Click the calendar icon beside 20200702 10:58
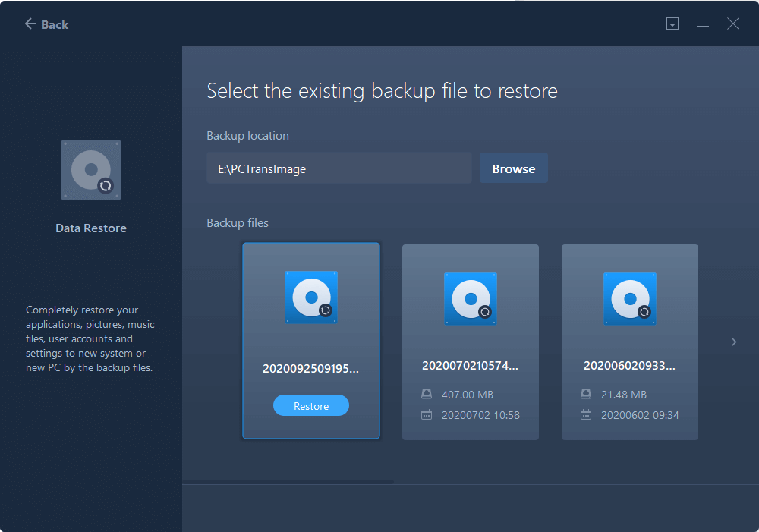759x532 pixels. pos(427,415)
